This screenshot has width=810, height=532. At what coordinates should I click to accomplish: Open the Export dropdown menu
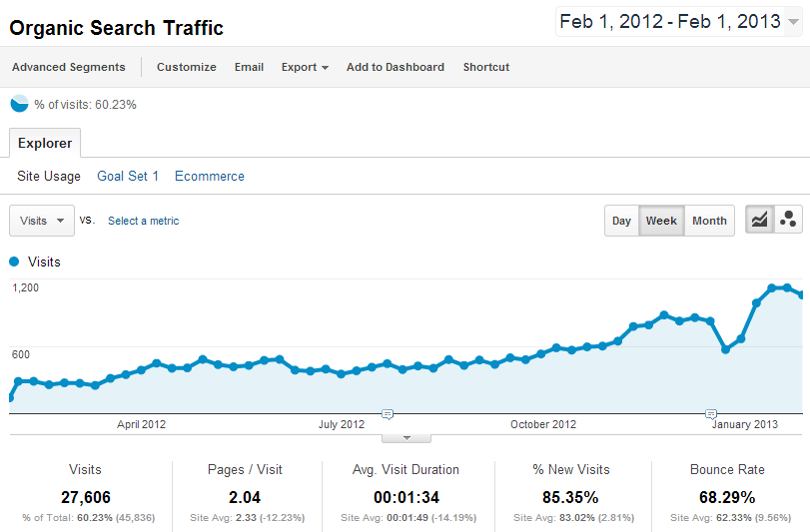(x=305, y=67)
